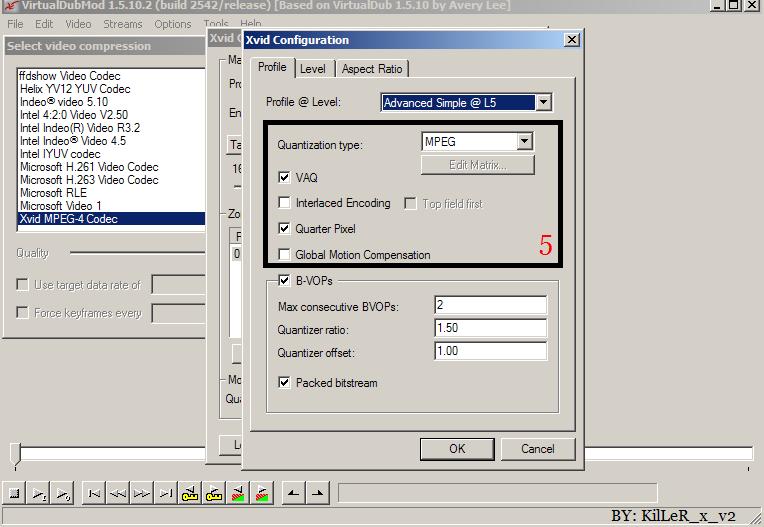Select Xvid MPEG-4 Codec entry
Viewport: 764px width, 527px height.
(x=111, y=219)
